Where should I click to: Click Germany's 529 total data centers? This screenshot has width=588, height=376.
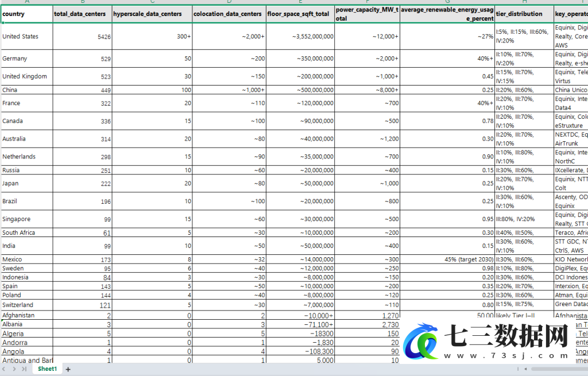click(x=83, y=59)
